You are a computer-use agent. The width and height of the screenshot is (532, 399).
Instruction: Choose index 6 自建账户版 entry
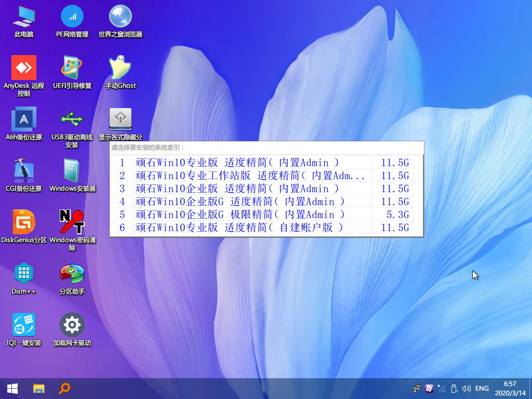coord(250,228)
